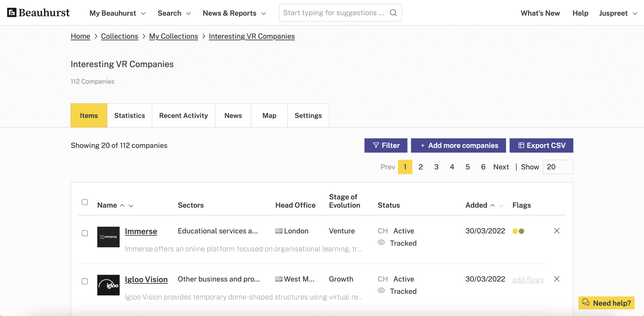Open the Recent Activity tab

pyautogui.click(x=183, y=115)
